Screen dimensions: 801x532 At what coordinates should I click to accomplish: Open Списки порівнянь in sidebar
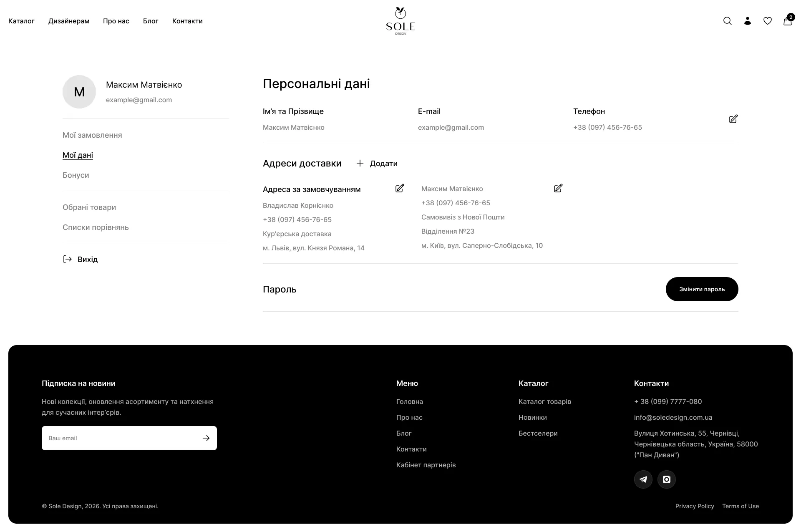click(x=96, y=227)
